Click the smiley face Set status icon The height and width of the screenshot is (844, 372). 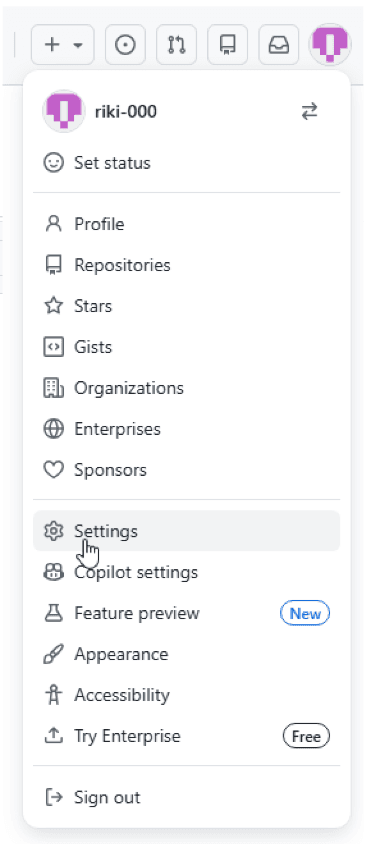(53, 163)
